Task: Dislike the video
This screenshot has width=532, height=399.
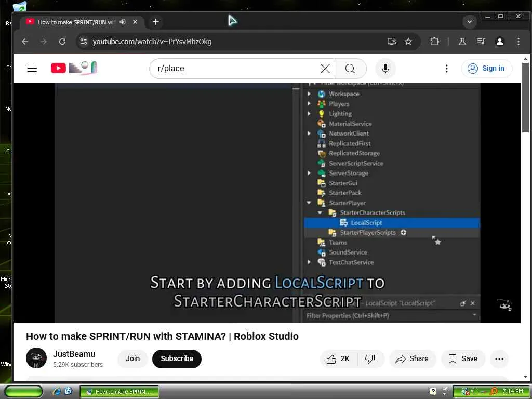Action: [370, 358]
